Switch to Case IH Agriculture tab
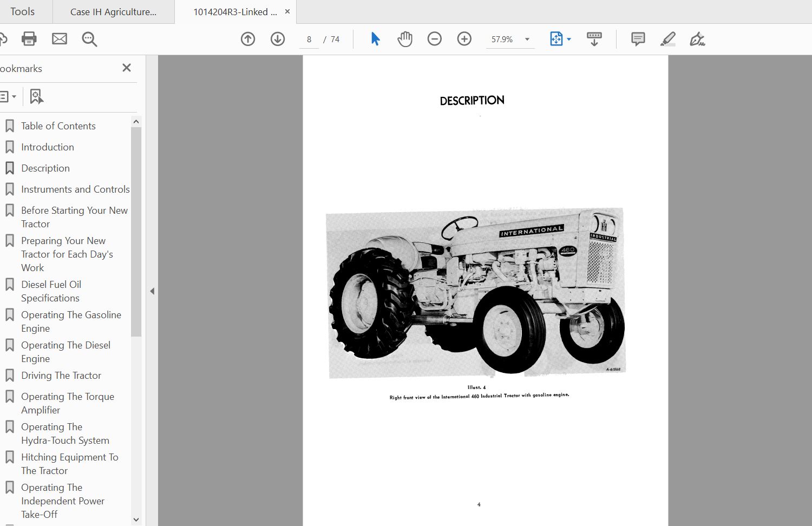This screenshot has width=812, height=526. click(x=113, y=12)
